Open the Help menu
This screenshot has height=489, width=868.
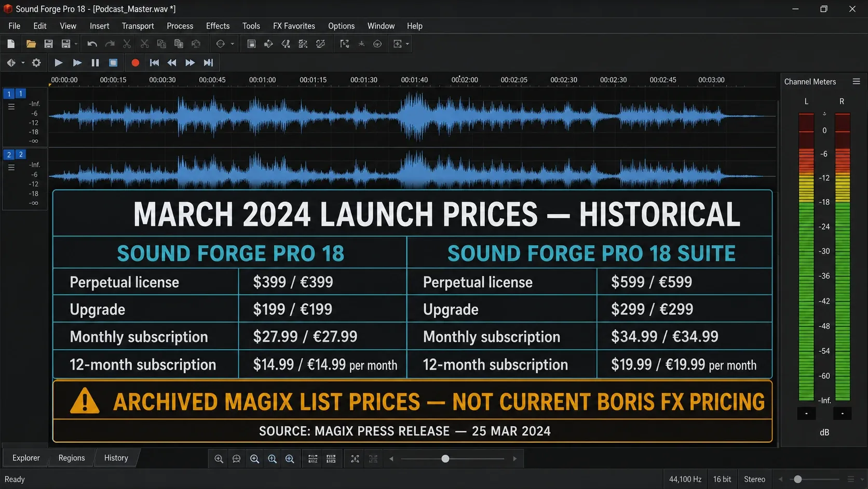coord(414,26)
